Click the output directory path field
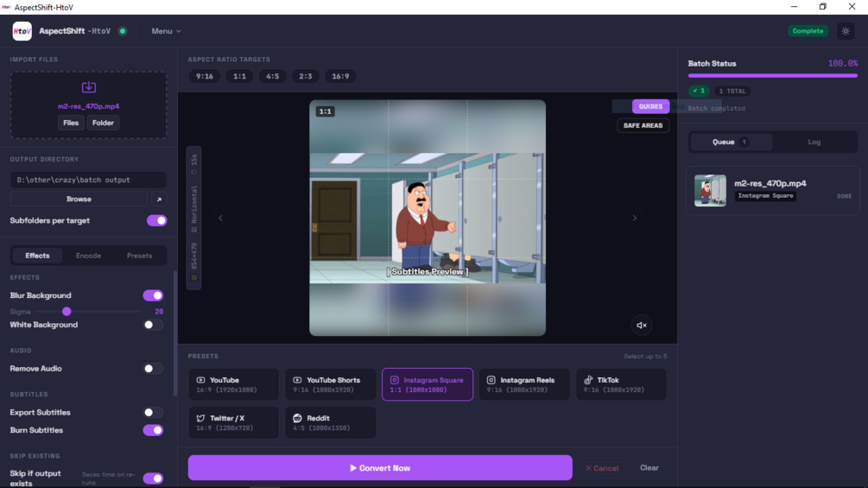 coord(89,180)
